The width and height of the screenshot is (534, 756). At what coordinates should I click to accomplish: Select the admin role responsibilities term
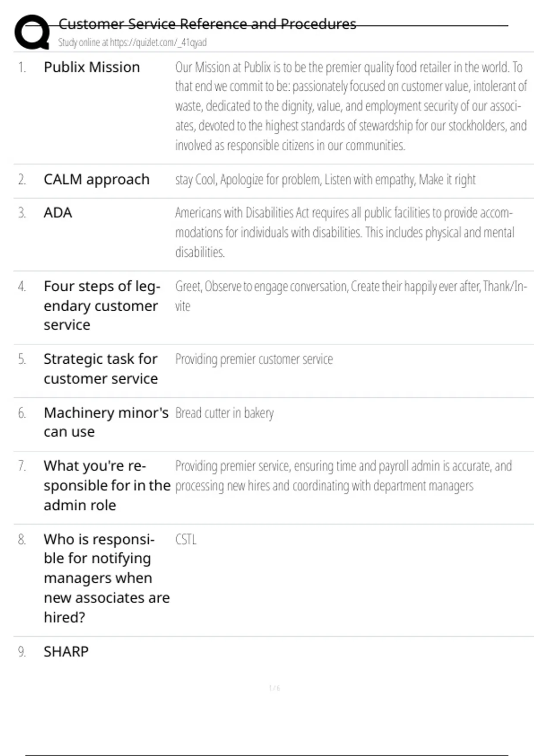point(107,485)
